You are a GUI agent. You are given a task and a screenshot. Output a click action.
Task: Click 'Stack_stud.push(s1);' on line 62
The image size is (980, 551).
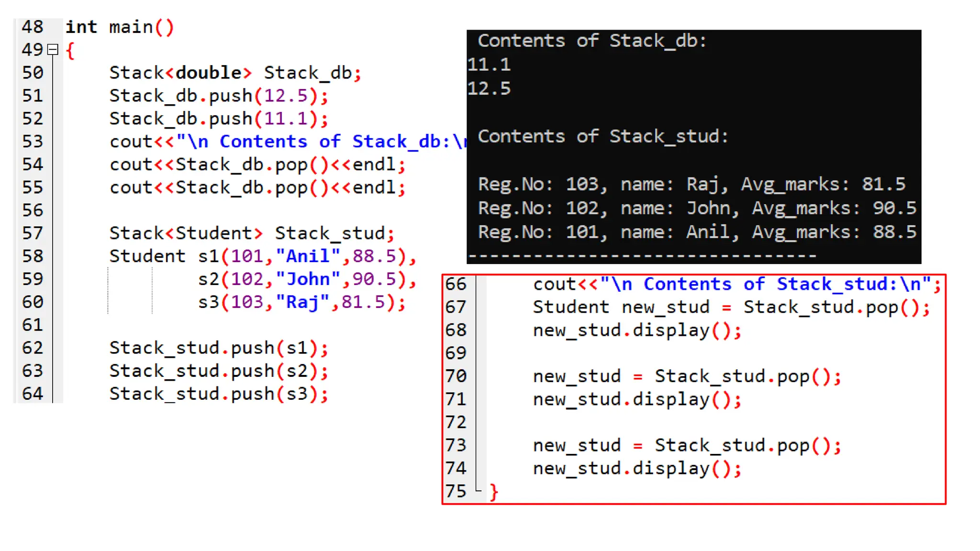(x=219, y=348)
